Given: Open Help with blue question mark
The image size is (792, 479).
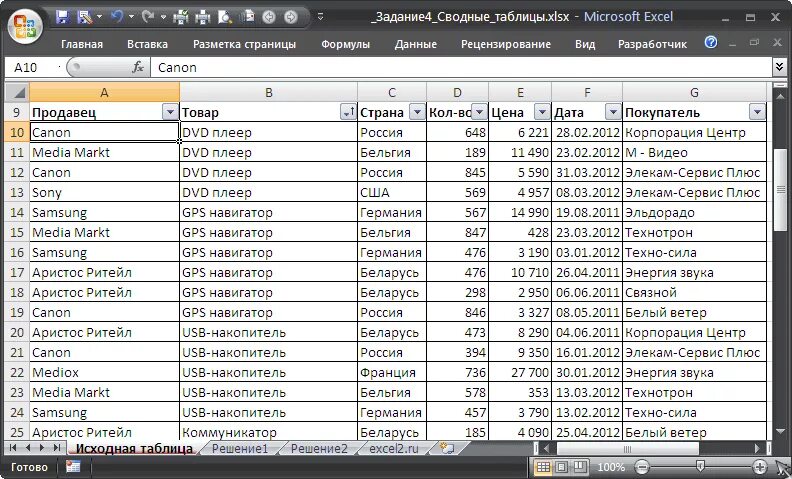Looking at the screenshot, I should [711, 42].
